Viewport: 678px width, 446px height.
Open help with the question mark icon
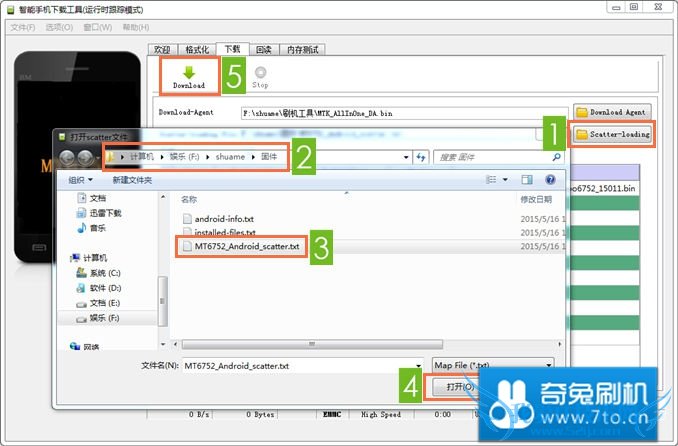tap(550, 180)
